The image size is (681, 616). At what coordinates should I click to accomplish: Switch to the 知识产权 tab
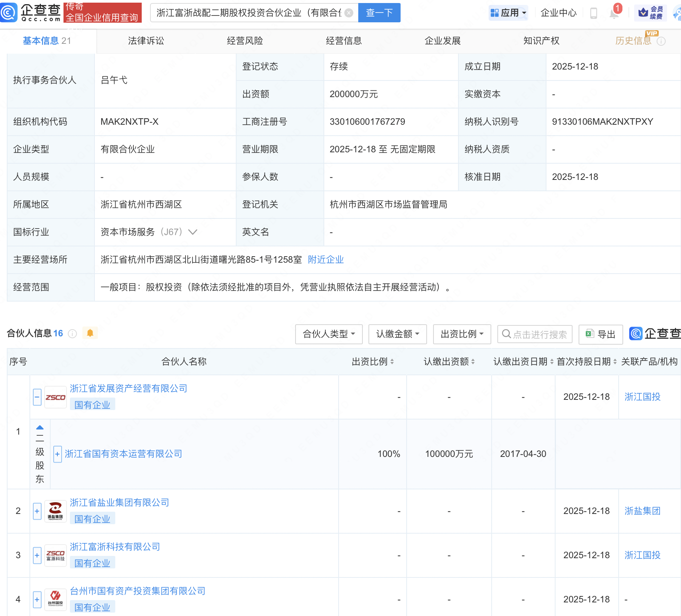[542, 41]
